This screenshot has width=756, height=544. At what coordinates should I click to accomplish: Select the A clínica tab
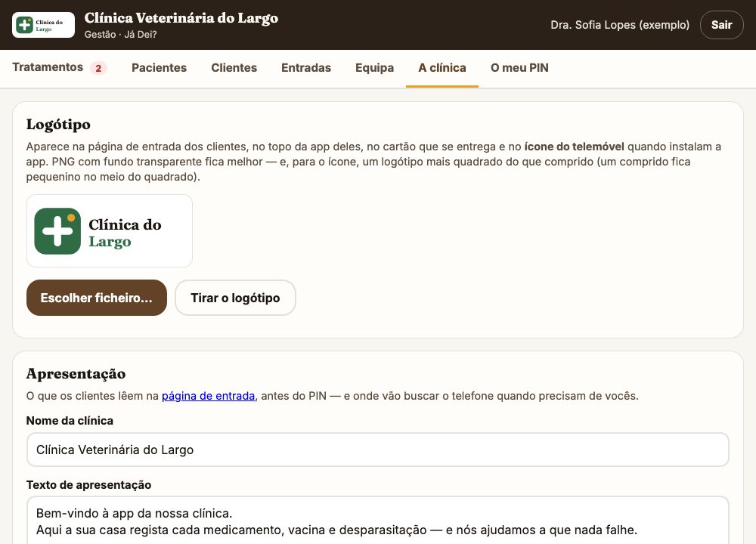[x=442, y=68]
